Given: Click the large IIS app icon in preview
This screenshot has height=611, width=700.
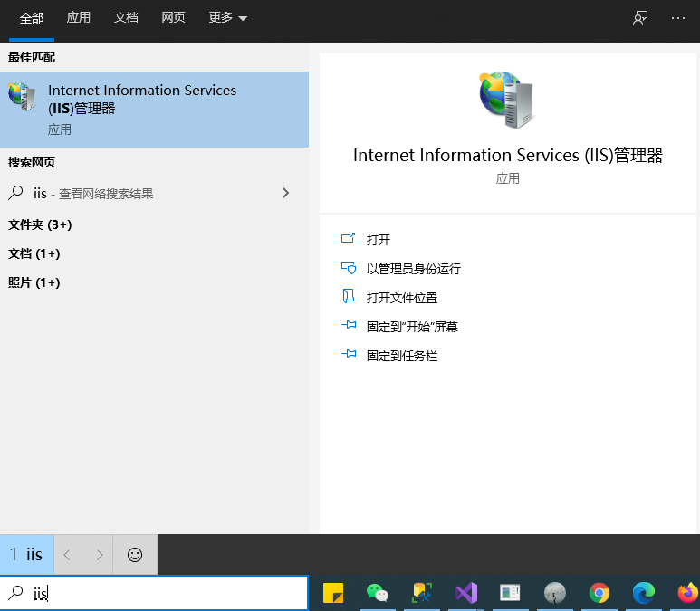Looking at the screenshot, I should [x=506, y=100].
